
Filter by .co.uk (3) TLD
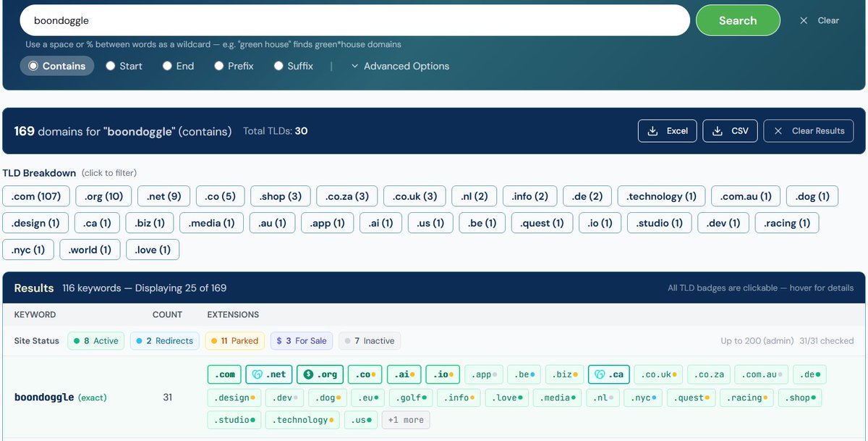tap(414, 196)
